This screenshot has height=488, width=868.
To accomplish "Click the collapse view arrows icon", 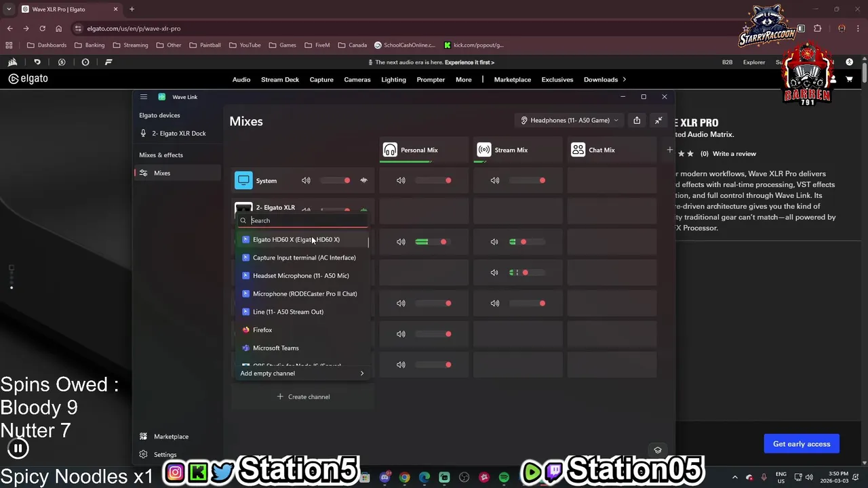I will 658,121.
